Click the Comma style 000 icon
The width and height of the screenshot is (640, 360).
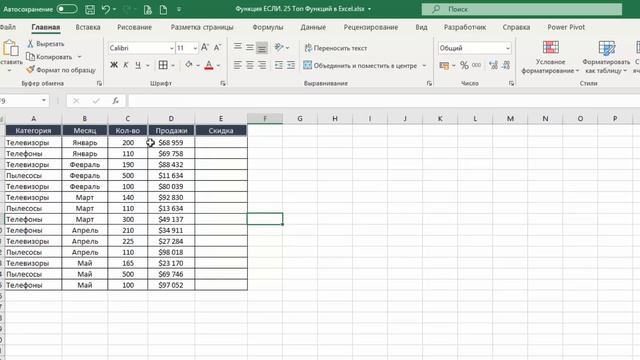(476, 65)
